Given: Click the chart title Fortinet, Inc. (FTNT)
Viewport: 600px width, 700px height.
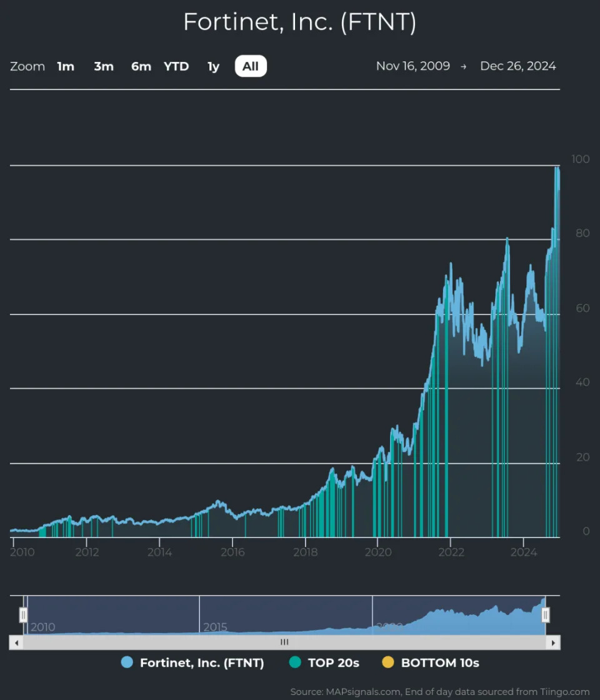Looking at the screenshot, I should click(x=299, y=22).
